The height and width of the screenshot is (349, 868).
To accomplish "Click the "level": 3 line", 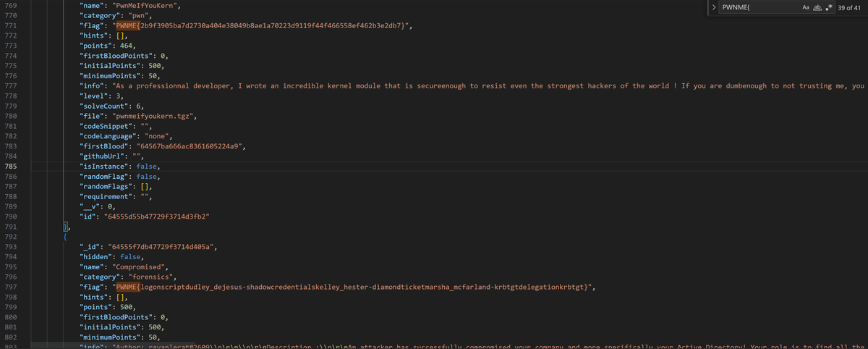I will (x=102, y=96).
